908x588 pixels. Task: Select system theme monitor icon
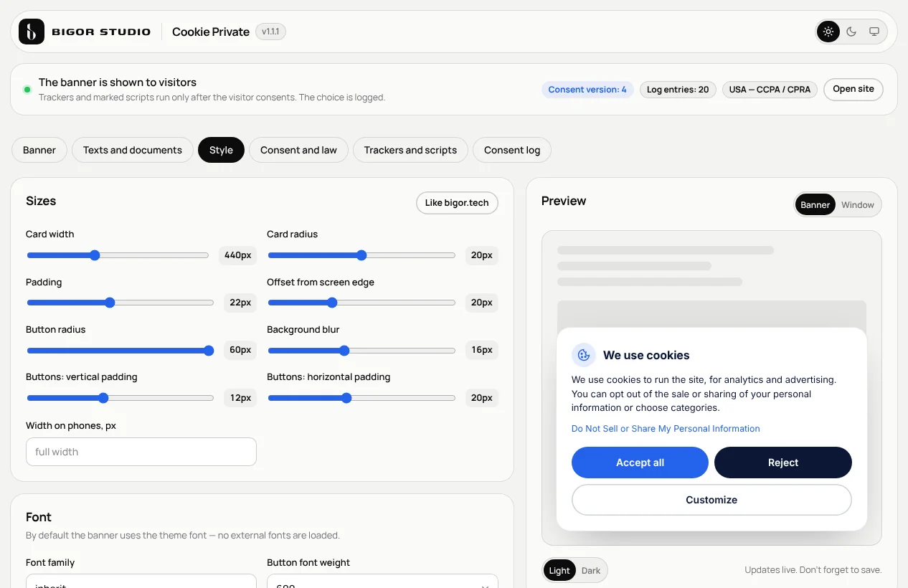tap(874, 32)
